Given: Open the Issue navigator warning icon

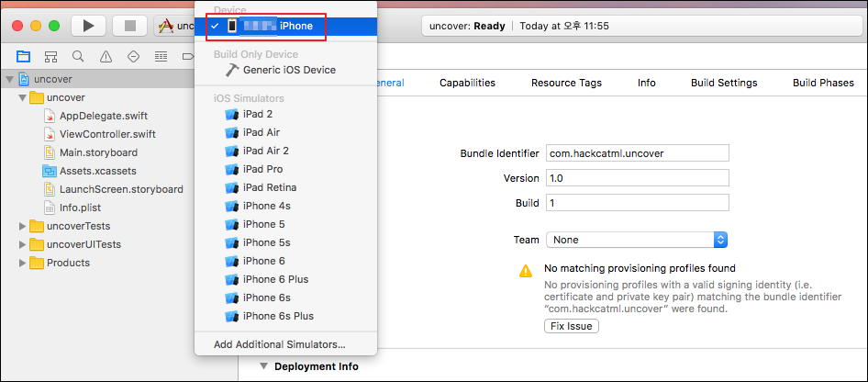Looking at the screenshot, I should click(106, 56).
